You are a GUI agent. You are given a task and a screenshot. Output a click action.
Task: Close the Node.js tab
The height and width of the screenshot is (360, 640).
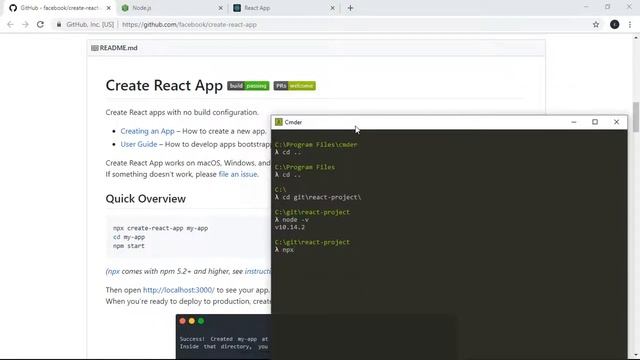pos(220,8)
